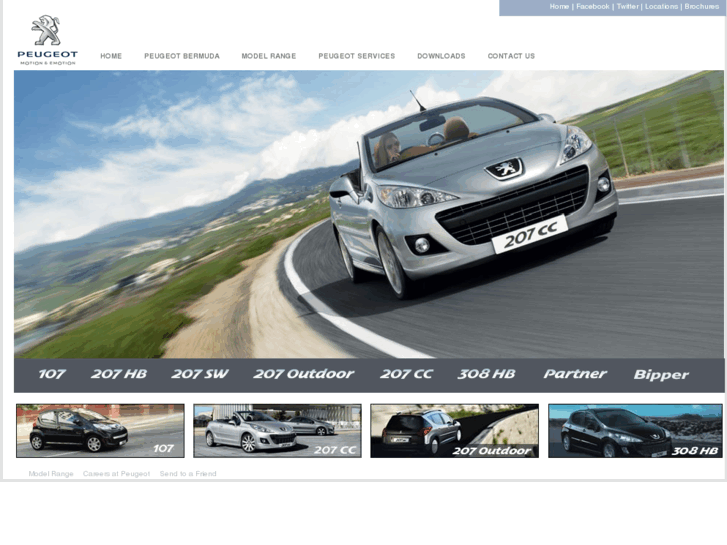Open the Brochures link
The width and height of the screenshot is (727, 545).
click(701, 6)
